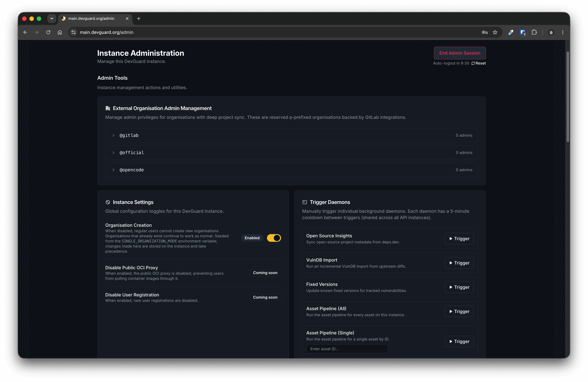The height and width of the screenshot is (382, 588).
Task: Click '0 admins' on the @gitlab row
Action: 464,135
